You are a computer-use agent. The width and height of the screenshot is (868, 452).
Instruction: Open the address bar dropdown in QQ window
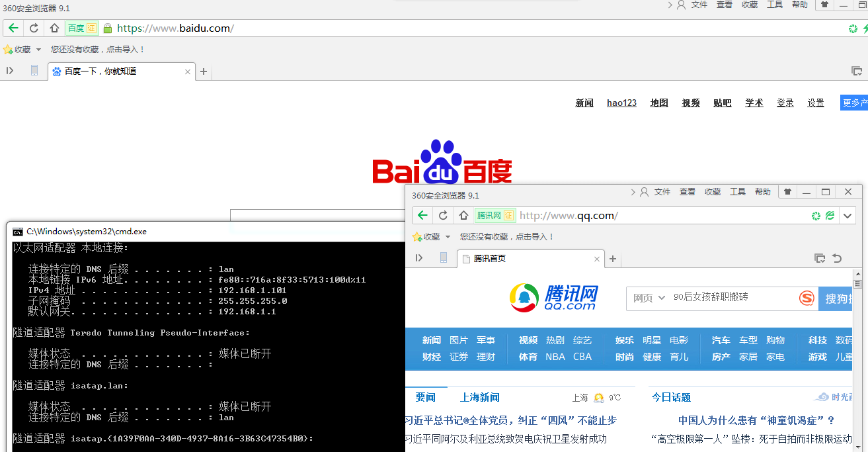click(848, 215)
